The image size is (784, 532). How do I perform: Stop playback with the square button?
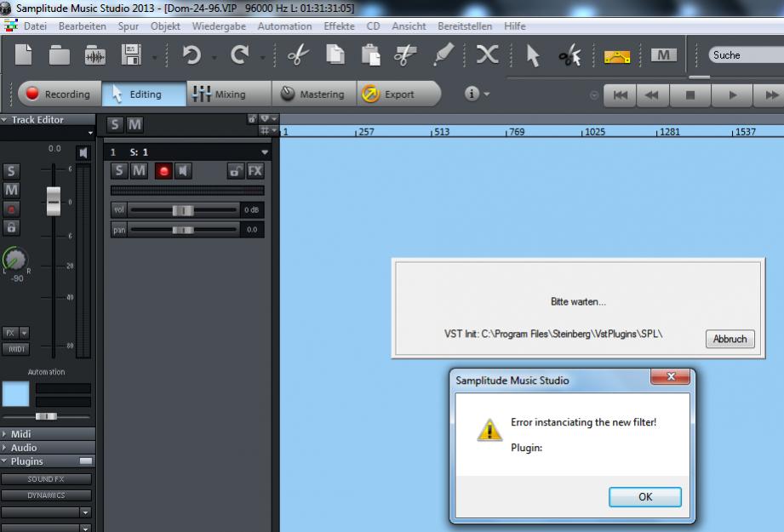pyautogui.click(x=690, y=95)
